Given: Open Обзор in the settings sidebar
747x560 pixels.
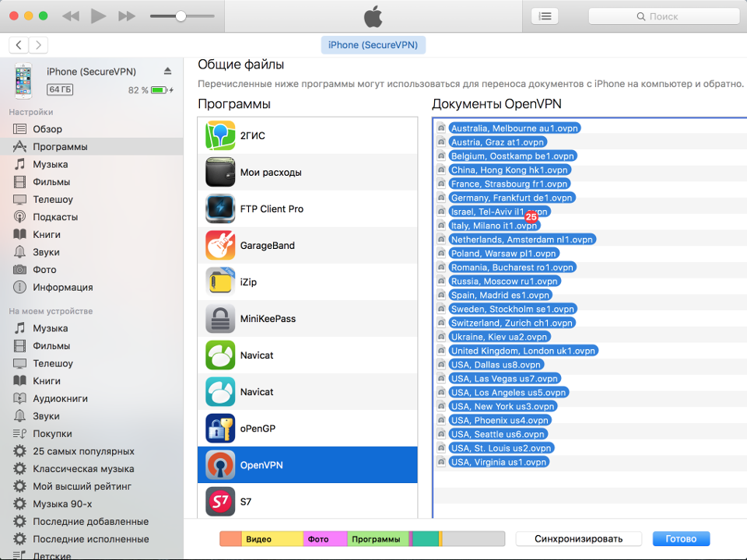Looking at the screenshot, I should coord(92,129).
